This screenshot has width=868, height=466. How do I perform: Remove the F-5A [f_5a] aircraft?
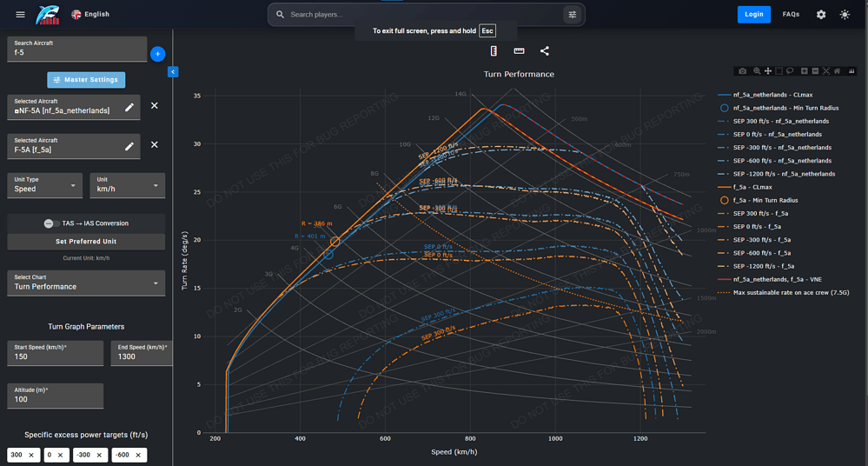(155, 144)
